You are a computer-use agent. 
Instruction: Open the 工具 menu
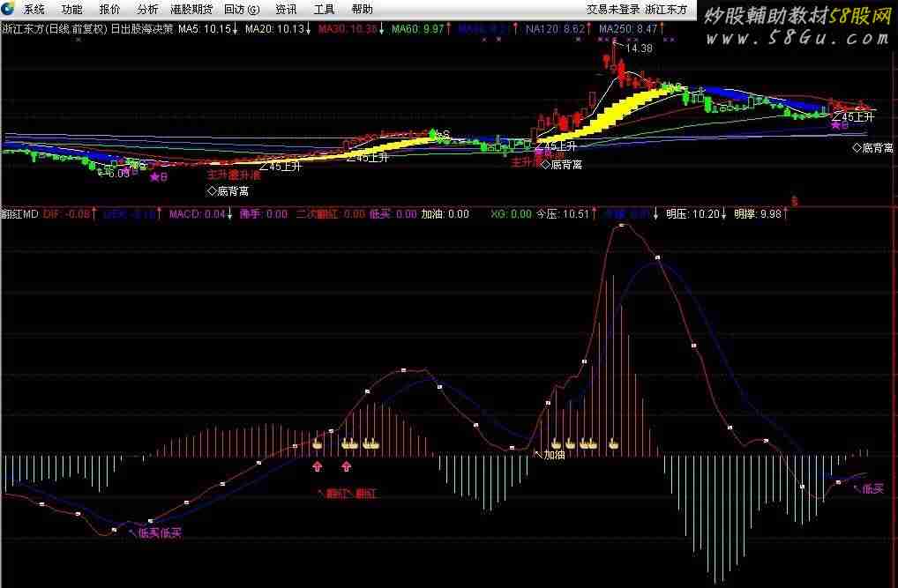point(324,9)
